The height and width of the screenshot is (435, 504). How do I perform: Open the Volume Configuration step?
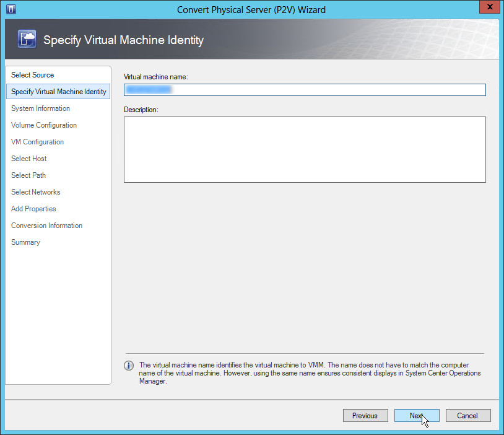point(44,125)
